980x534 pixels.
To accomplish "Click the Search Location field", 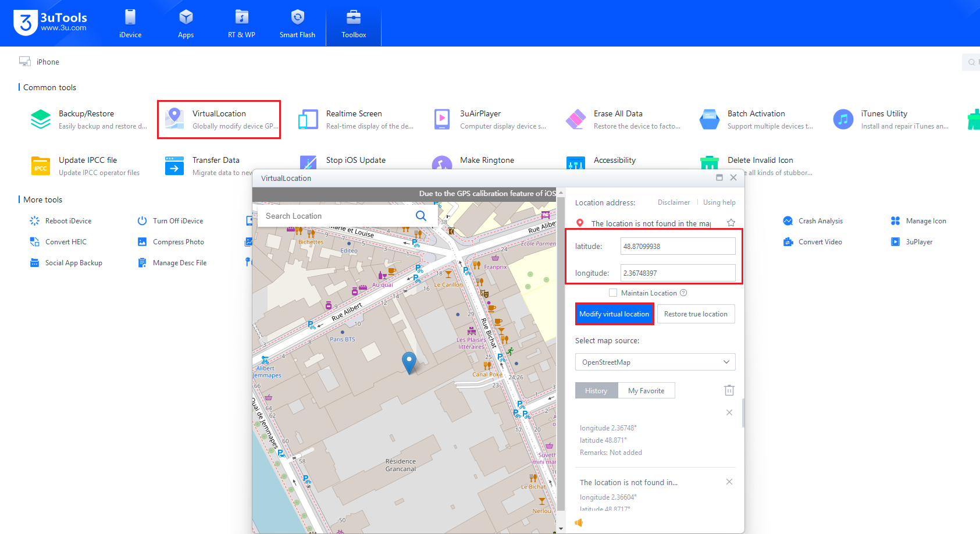I will [336, 216].
